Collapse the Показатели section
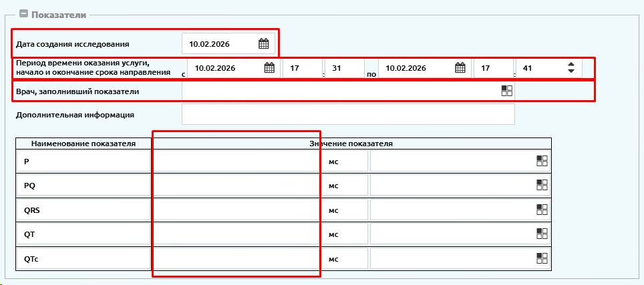The image size is (644, 285). coord(24,15)
